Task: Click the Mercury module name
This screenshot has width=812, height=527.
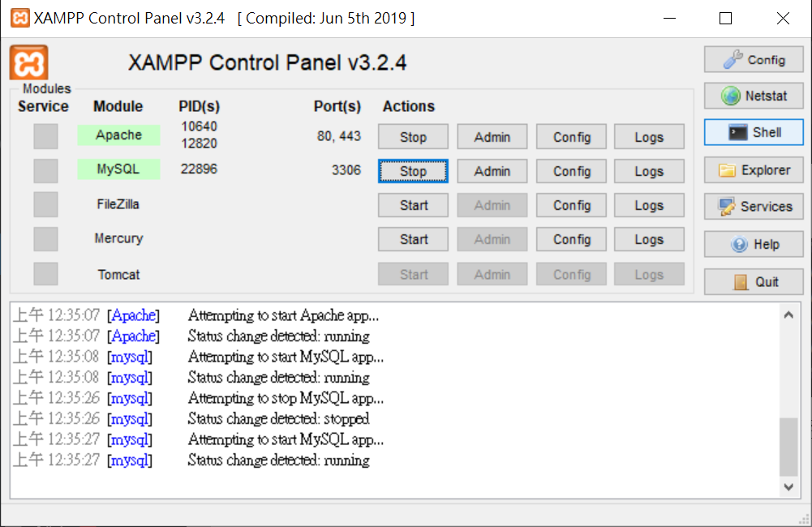Action: (118, 238)
